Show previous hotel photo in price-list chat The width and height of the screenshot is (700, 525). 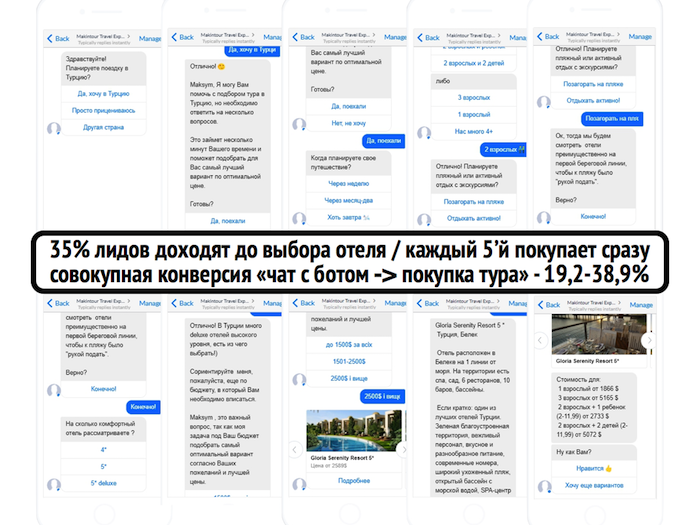(540, 340)
